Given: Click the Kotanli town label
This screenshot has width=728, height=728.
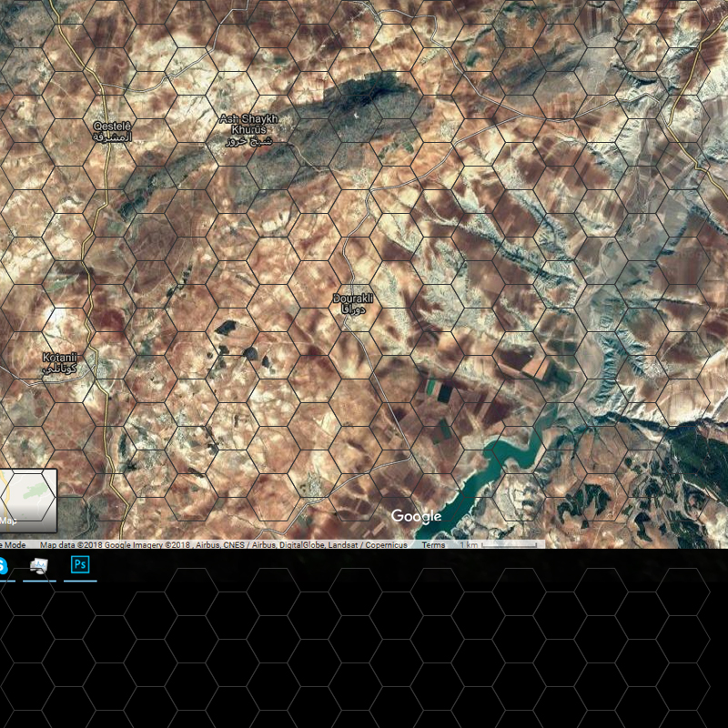Looking at the screenshot, I should [59, 362].
